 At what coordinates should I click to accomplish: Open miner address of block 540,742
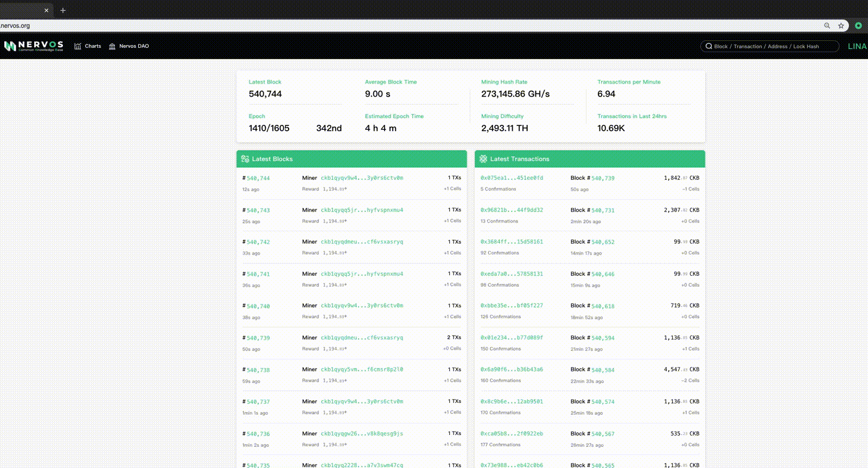point(362,242)
